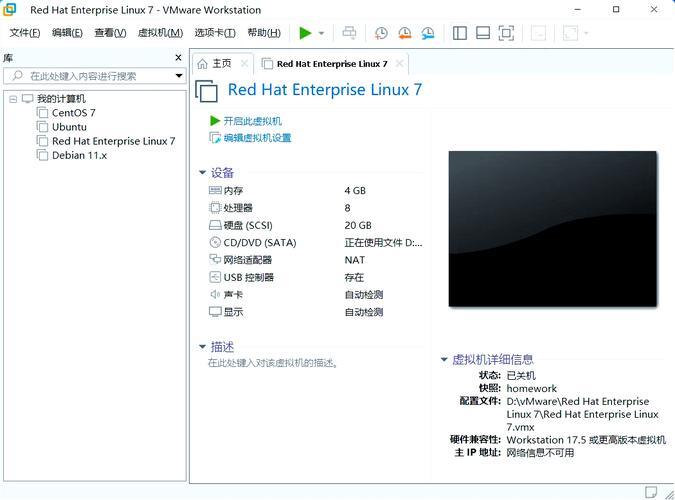The width and height of the screenshot is (675, 500).
Task: Collapse the 虚拟机详细信息 section
Action: click(x=444, y=360)
